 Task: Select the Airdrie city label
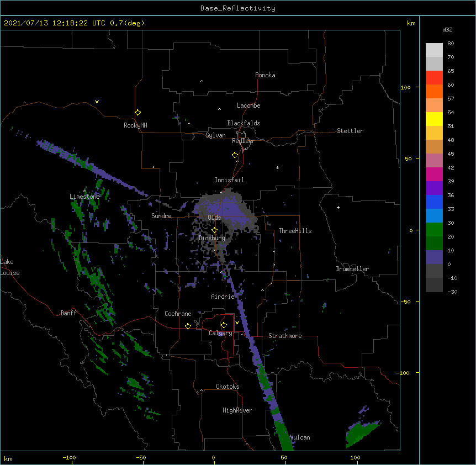[x=223, y=297]
